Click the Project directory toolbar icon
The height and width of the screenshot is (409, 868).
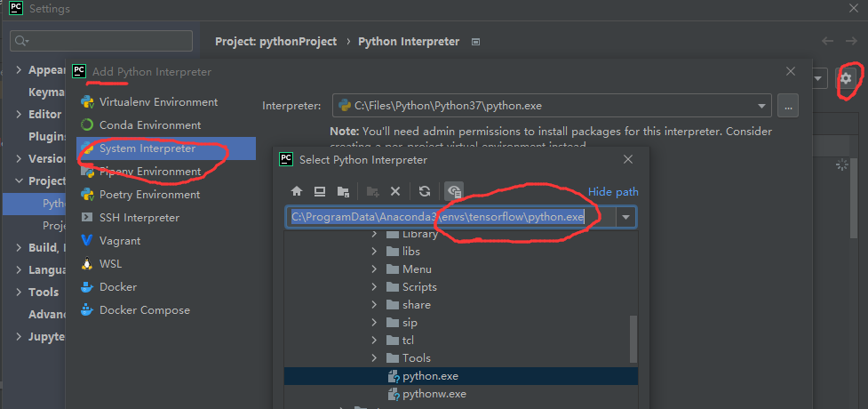(x=343, y=192)
